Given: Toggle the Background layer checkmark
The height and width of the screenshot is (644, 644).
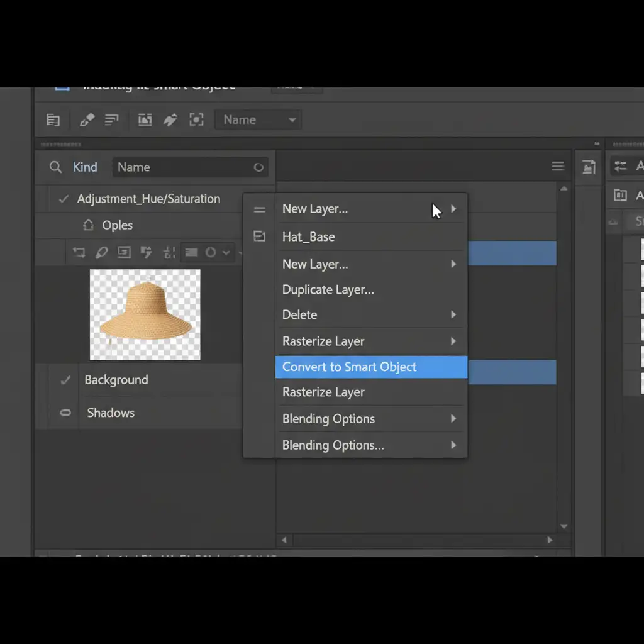Looking at the screenshot, I should pos(65,380).
